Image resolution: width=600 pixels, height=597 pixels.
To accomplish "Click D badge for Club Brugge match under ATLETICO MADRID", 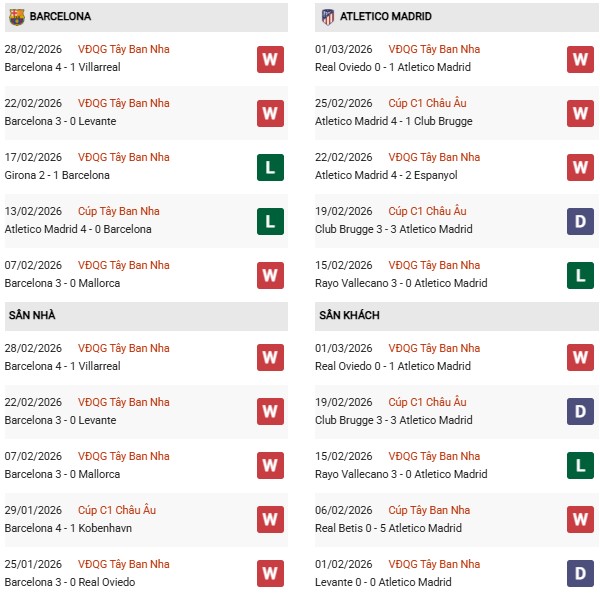I will tap(580, 221).
